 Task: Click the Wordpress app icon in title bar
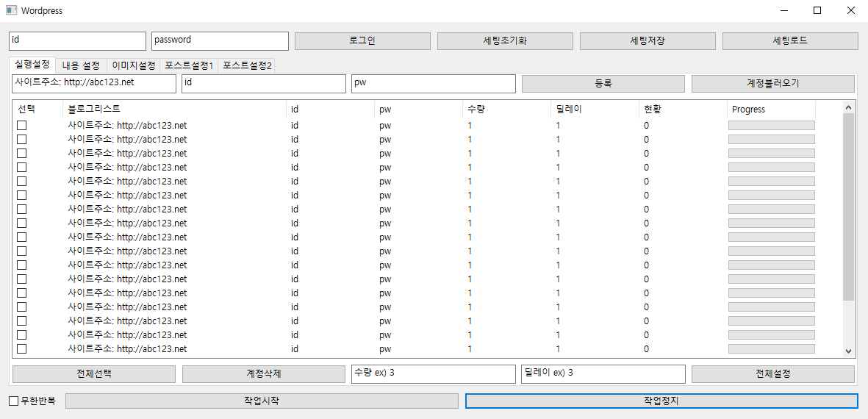click(11, 11)
